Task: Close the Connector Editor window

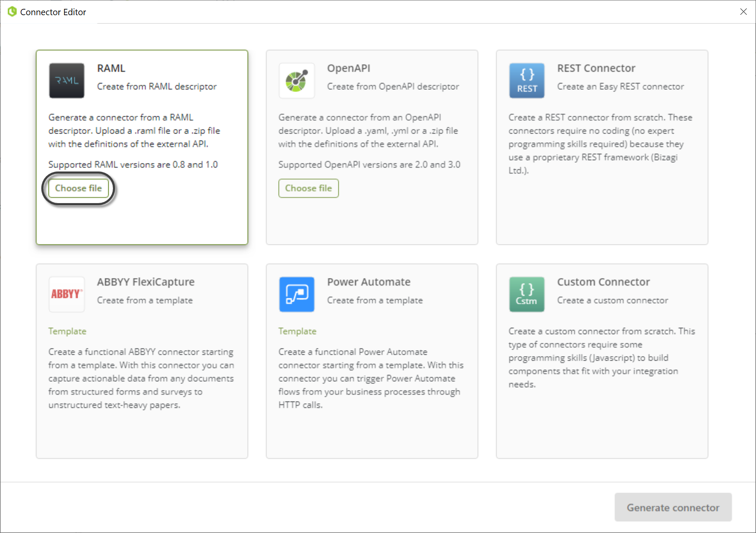Action: (743, 12)
